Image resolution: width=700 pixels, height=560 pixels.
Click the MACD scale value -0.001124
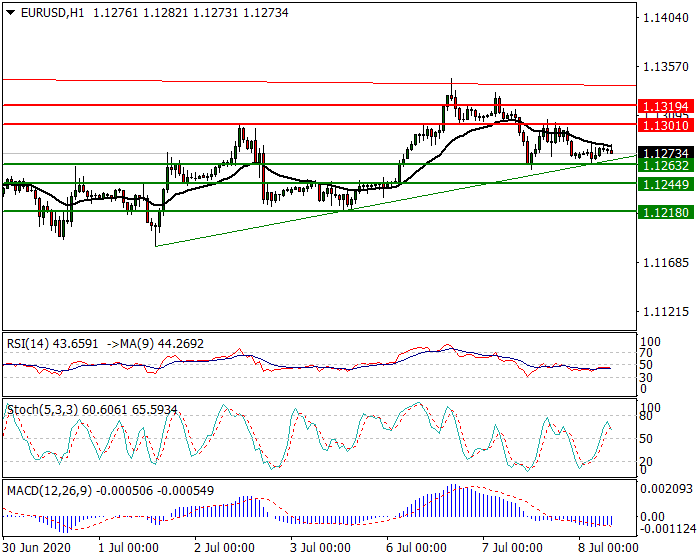[668, 529]
